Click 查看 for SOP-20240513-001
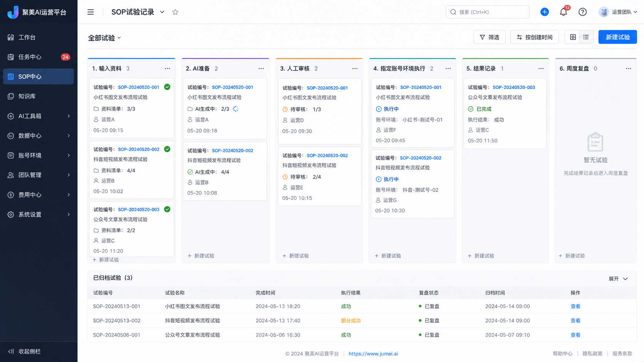 coord(575,306)
